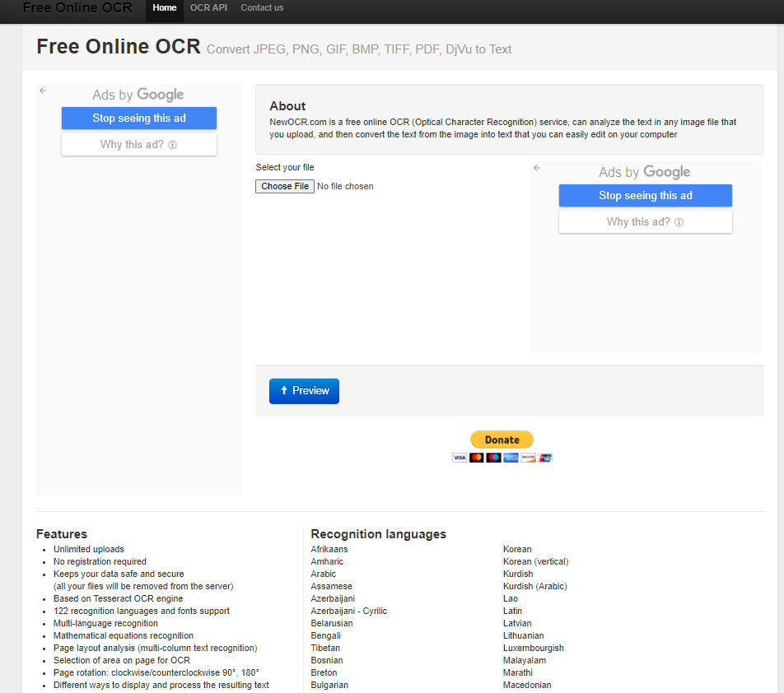Click Malayalam in languages list
This screenshot has height=693, width=784.
coord(525,661)
